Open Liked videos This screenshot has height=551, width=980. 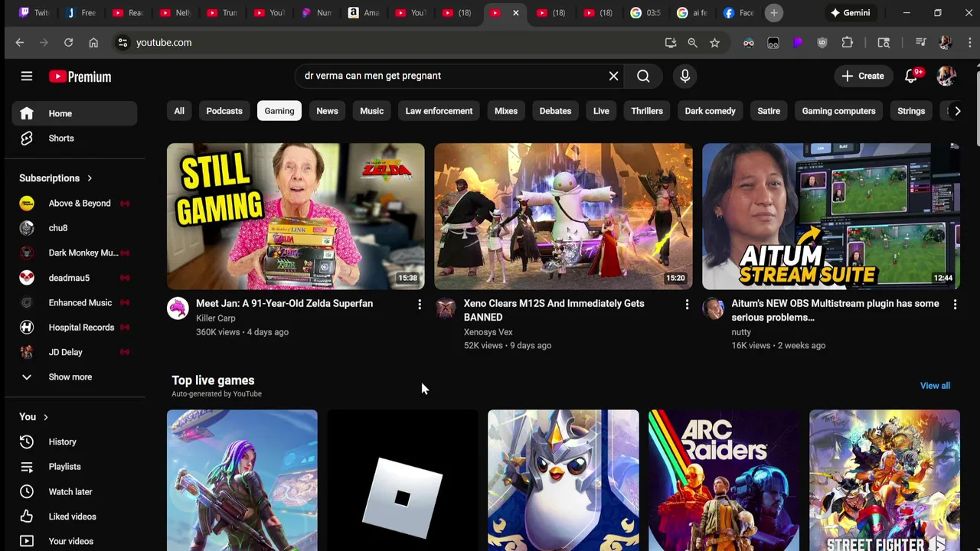[75, 517]
